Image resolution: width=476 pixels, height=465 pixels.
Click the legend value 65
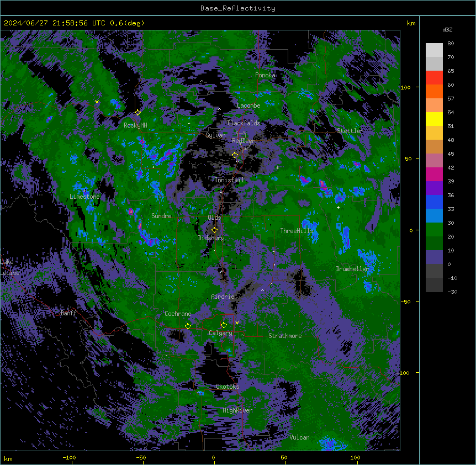coord(451,71)
